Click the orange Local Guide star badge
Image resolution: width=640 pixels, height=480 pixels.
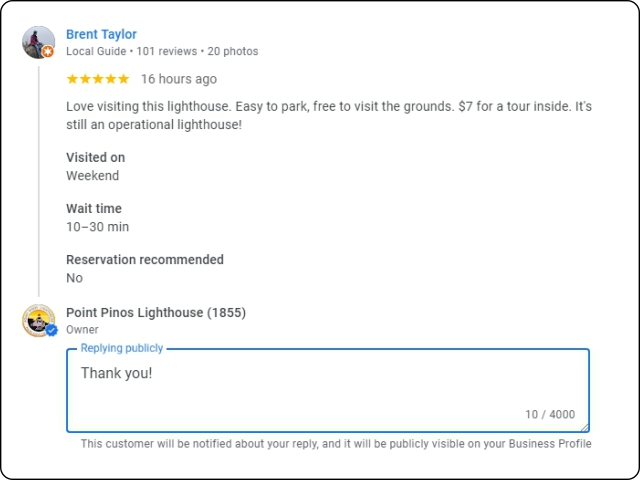(x=48, y=51)
